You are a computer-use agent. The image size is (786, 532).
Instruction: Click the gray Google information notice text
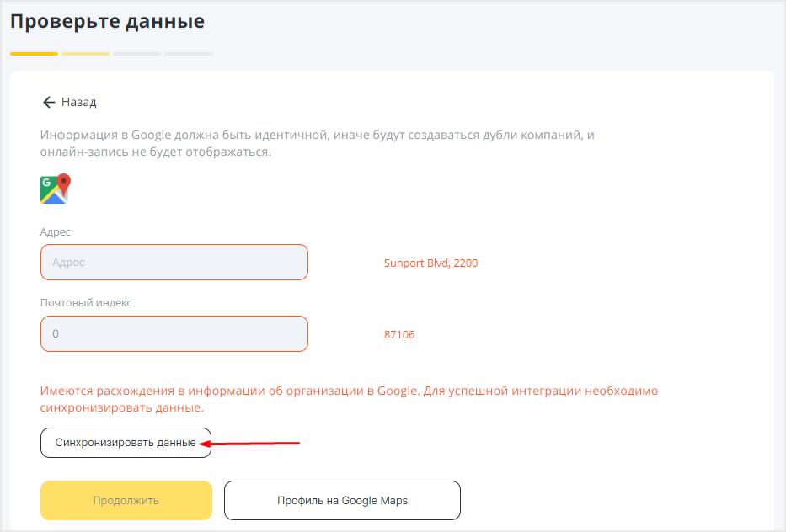pos(318,143)
